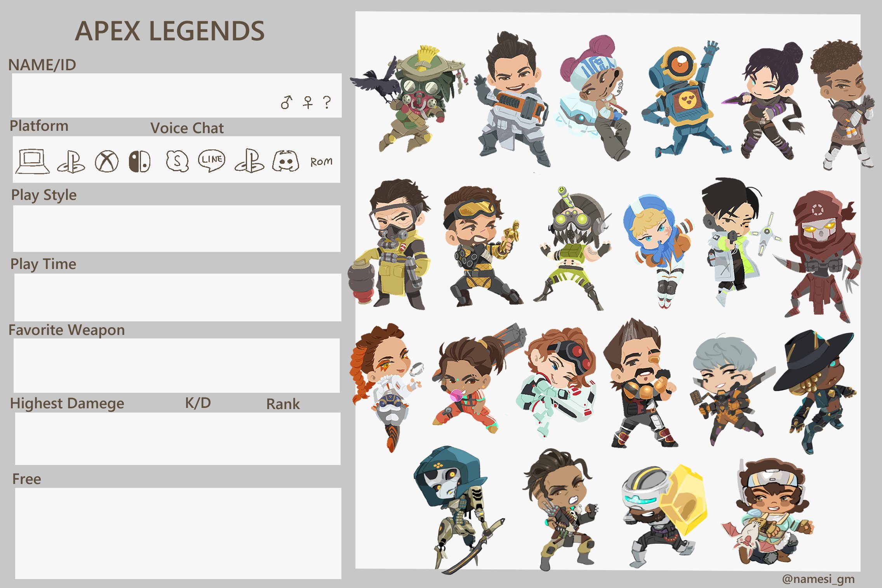The image size is (882, 588).
Task: Choose the laptop PC platform icon
Action: coord(33,161)
